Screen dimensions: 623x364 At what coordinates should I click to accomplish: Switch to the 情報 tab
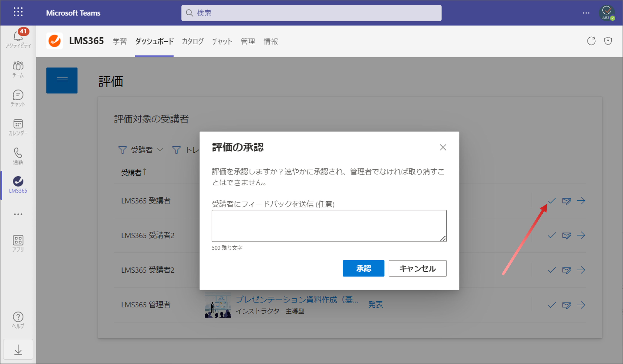click(x=271, y=41)
